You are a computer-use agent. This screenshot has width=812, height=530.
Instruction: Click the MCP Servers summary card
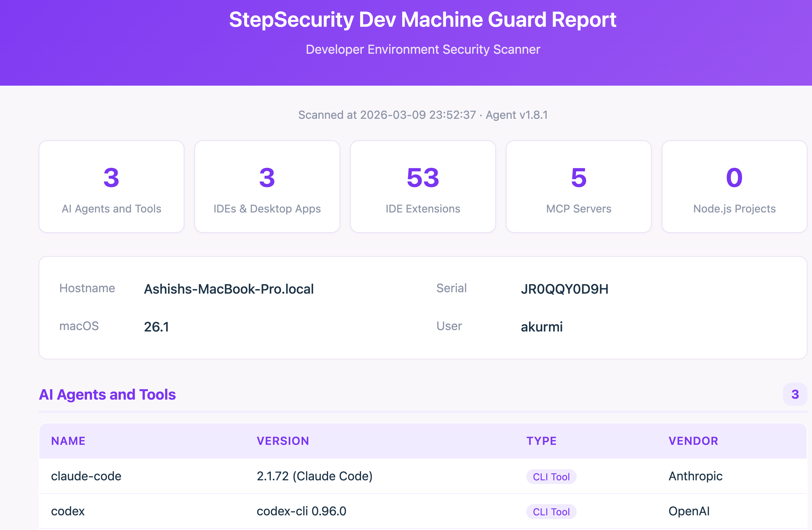click(x=579, y=186)
